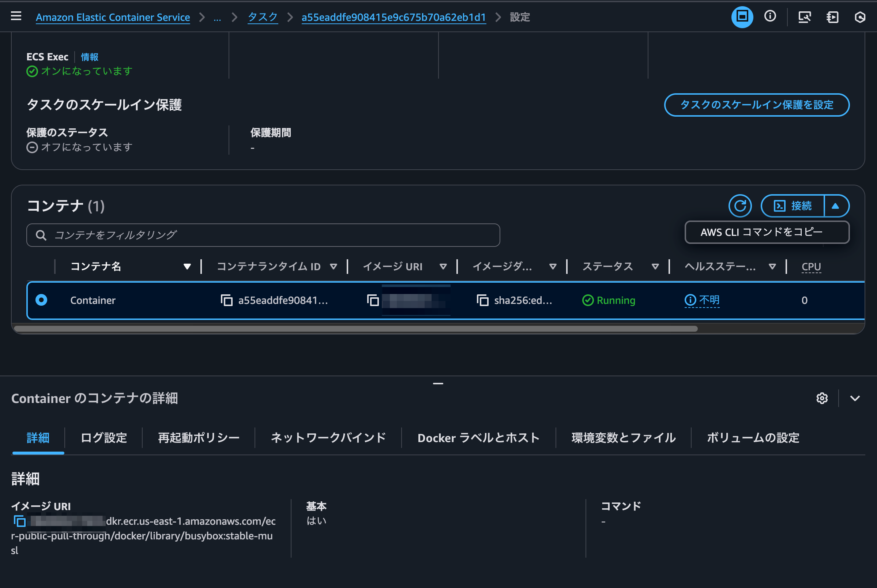Click the sha256:ed... digest text

tap(523, 300)
